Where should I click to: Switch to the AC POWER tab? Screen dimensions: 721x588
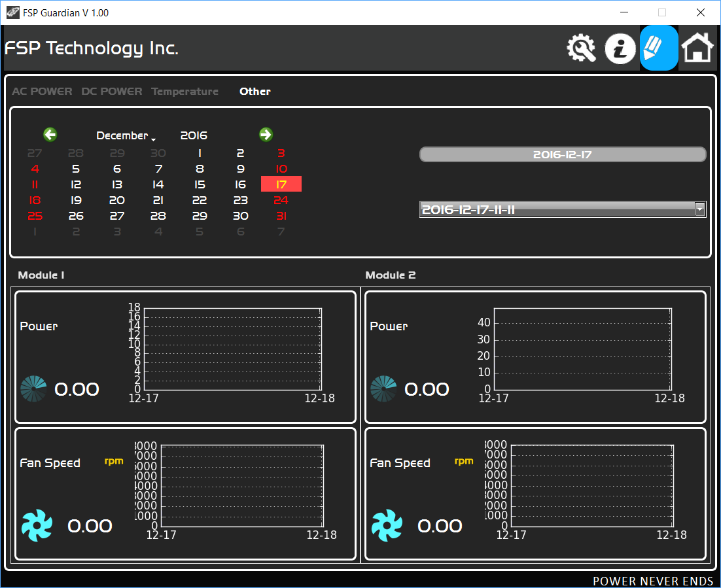pos(42,91)
